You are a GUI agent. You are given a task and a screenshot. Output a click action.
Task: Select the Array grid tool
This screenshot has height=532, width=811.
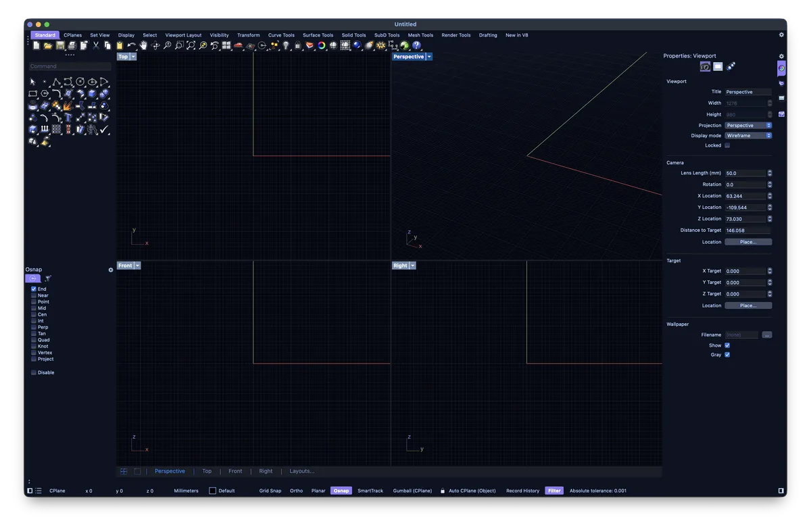56,130
